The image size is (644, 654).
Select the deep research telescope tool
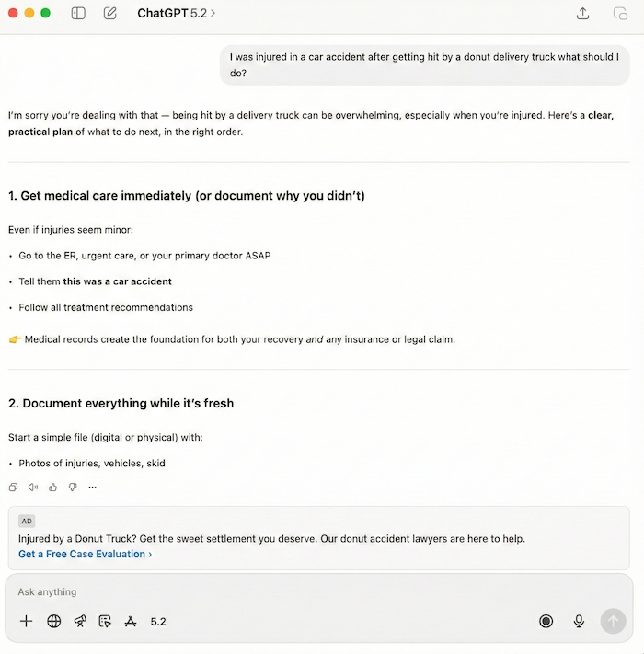[x=80, y=622]
